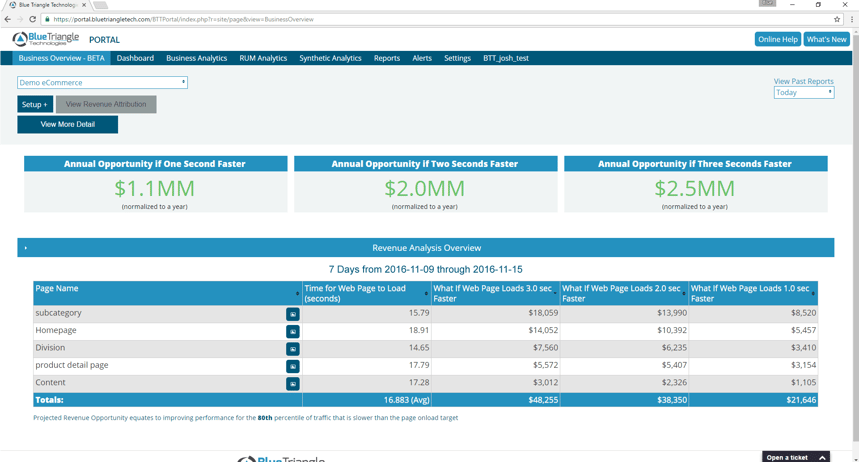
Task: Click the 80th percentile text
Action: (265, 418)
